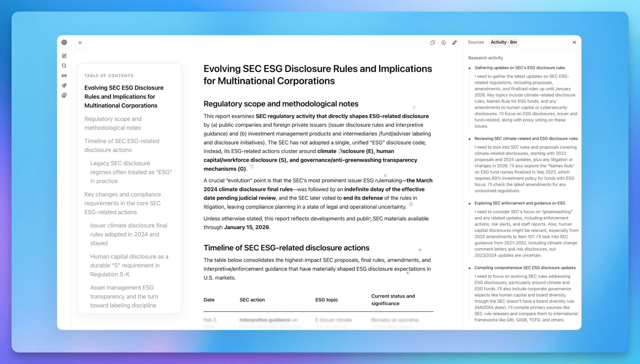
Task: Select the Activity · 8m tab
Action: [504, 42]
